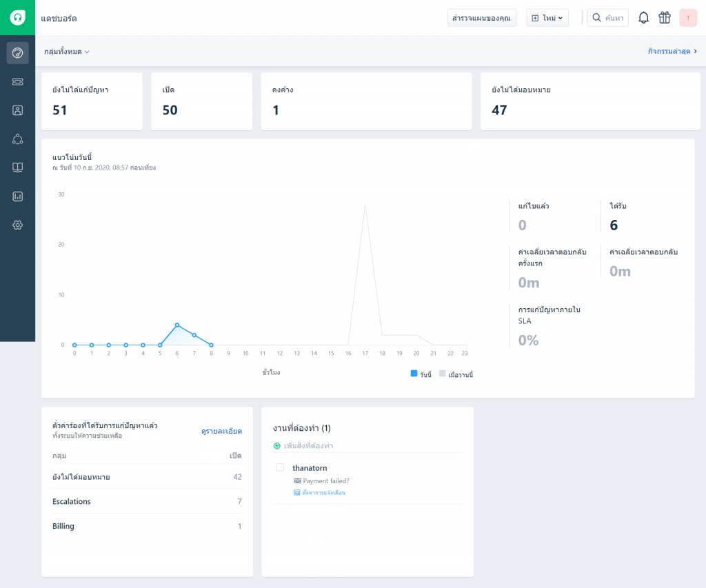Screen dimensions: 706x588
Task: Expand the กิจกรรมล่าสุด recent activity panel
Action: pyautogui.click(x=672, y=51)
